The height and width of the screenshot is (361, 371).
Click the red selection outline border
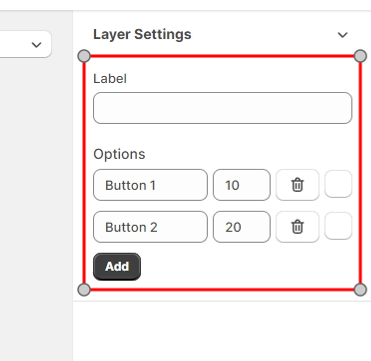tap(222, 56)
